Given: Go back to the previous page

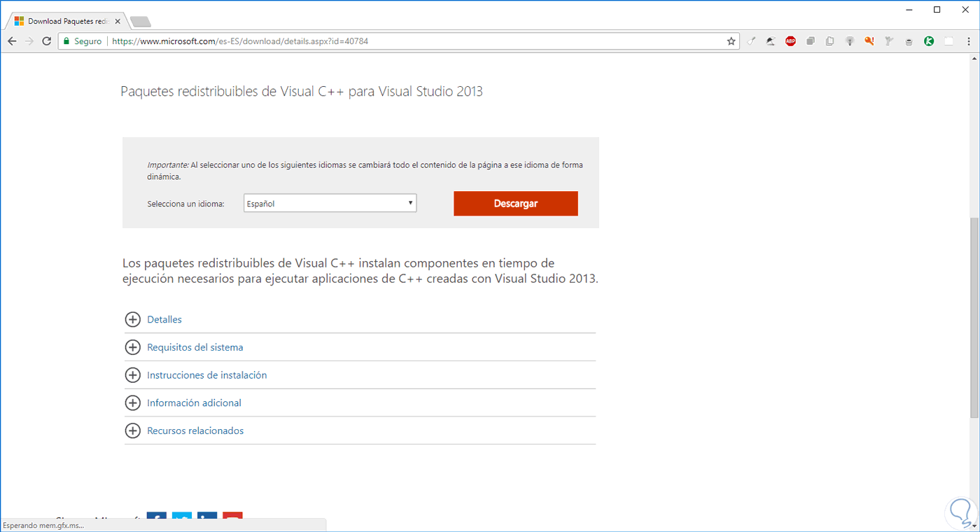Looking at the screenshot, I should click(x=12, y=41).
